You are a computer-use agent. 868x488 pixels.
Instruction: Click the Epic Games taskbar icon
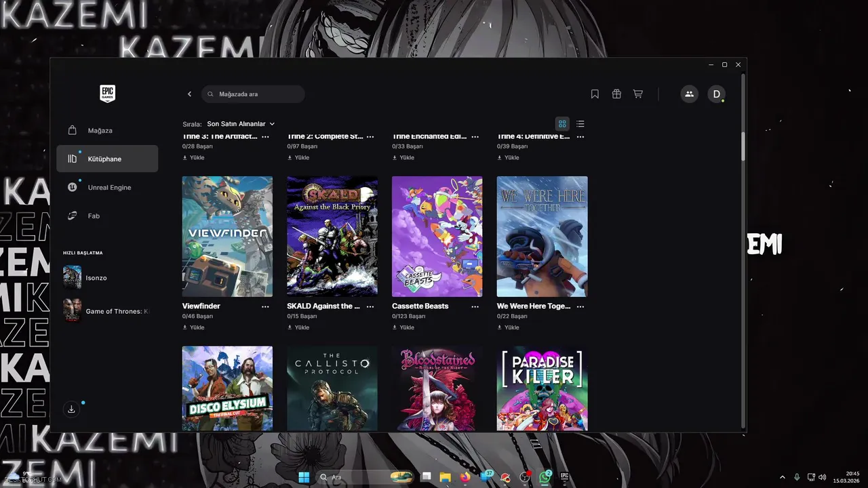click(564, 476)
